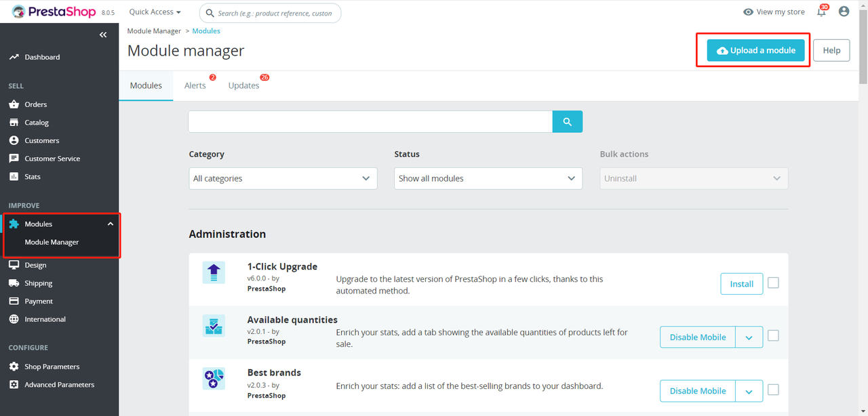The height and width of the screenshot is (416, 868).
Task: Click the Design monitor icon
Action: click(x=14, y=265)
